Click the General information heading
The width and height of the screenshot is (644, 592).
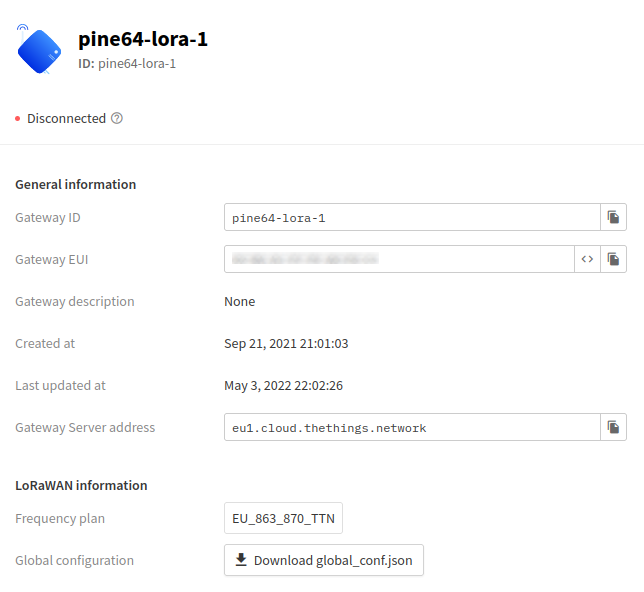coord(76,184)
